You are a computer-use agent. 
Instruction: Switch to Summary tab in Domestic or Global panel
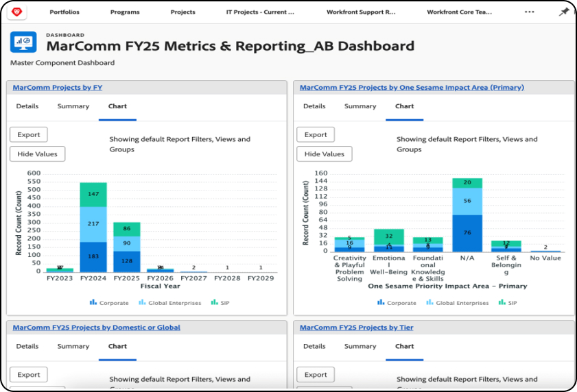(73, 346)
